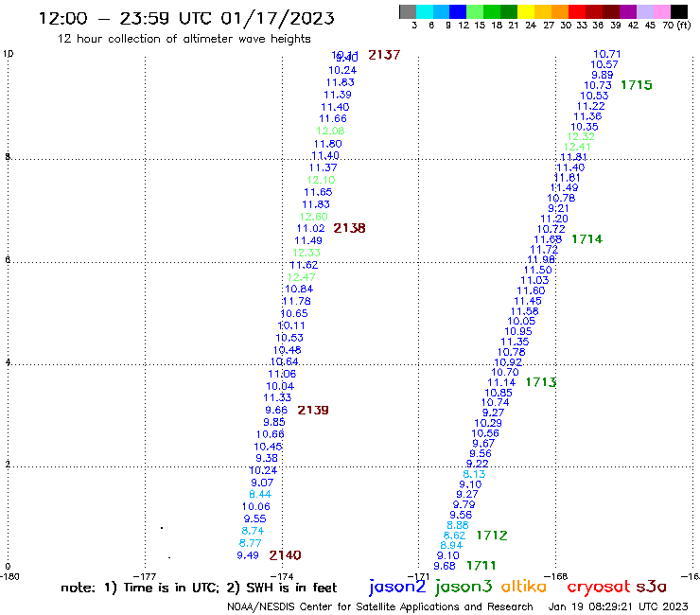Click the longitude axis label -174
Viewport: 700px width, 615px height.
(x=282, y=576)
